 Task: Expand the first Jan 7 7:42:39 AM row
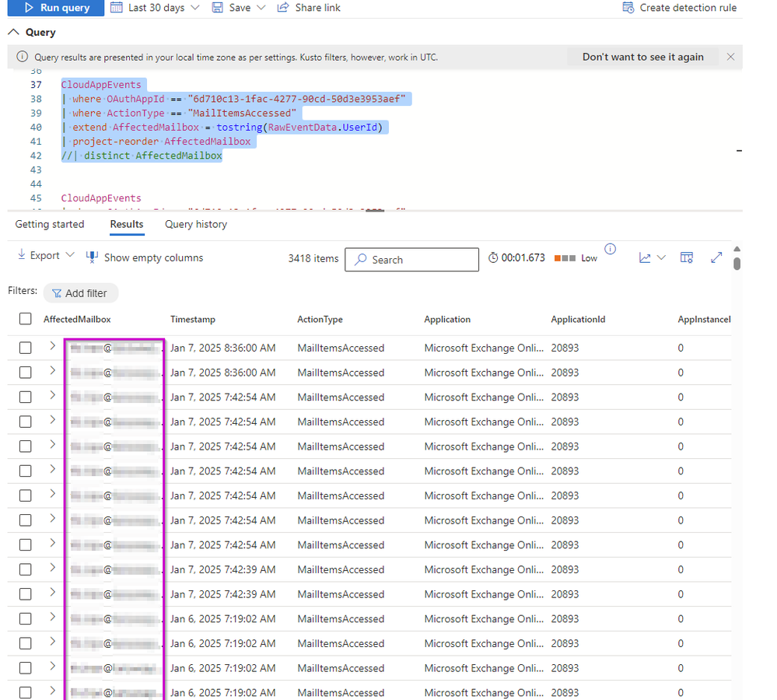tap(53, 567)
